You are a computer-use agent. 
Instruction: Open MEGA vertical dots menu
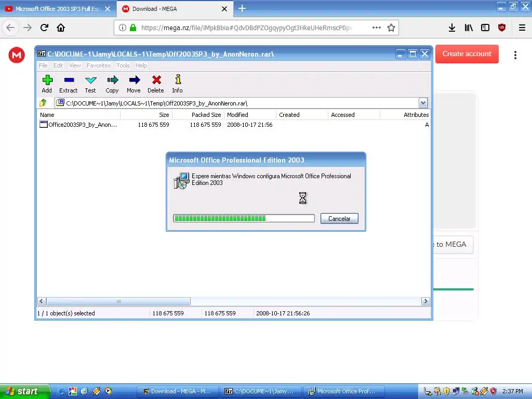(x=515, y=55)
